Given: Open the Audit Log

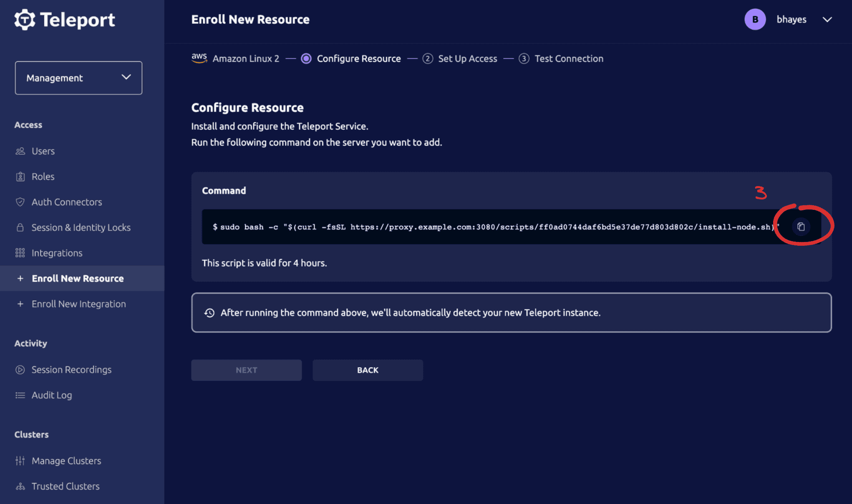Looking at the screenshot, I should [52, 395].
